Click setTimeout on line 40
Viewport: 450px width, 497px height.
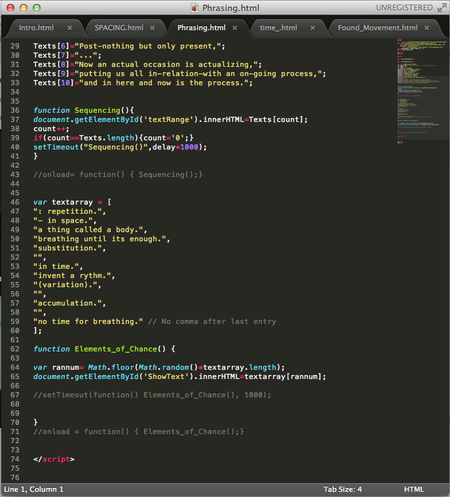[x=56, y=147]
